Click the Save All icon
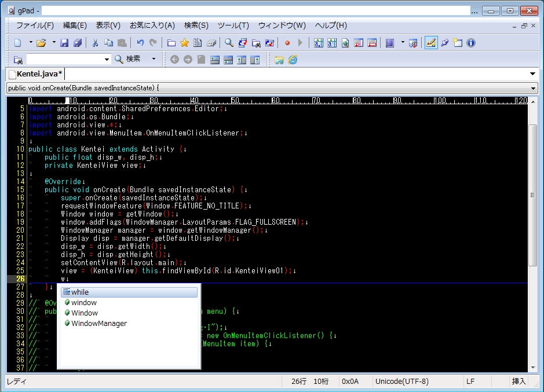Screen dimensions: 544x392 (x=77, y=43)
